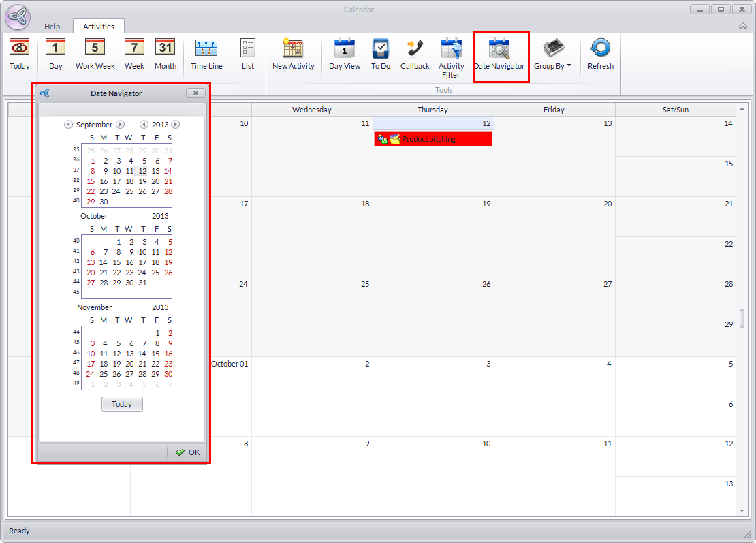Click the calendar scroll up arrow
Image resolution: width=756 pixels, height=543 pixels.
[742, 108]
